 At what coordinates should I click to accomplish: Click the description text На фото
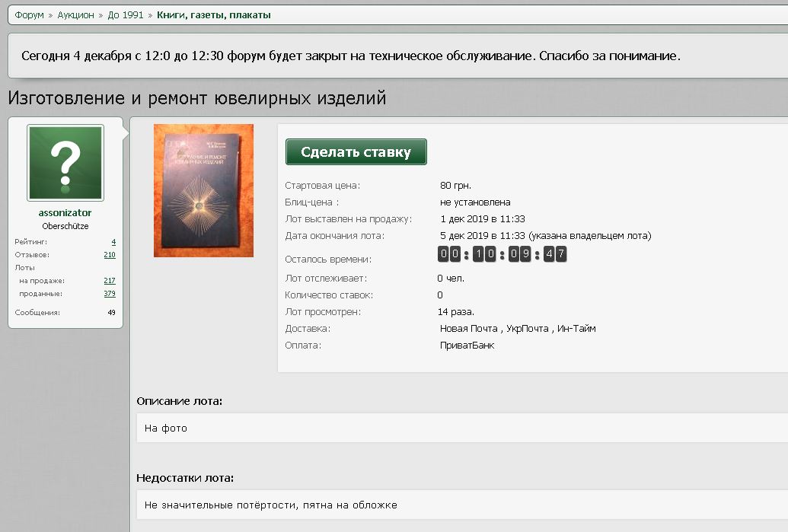click(165, 428)
